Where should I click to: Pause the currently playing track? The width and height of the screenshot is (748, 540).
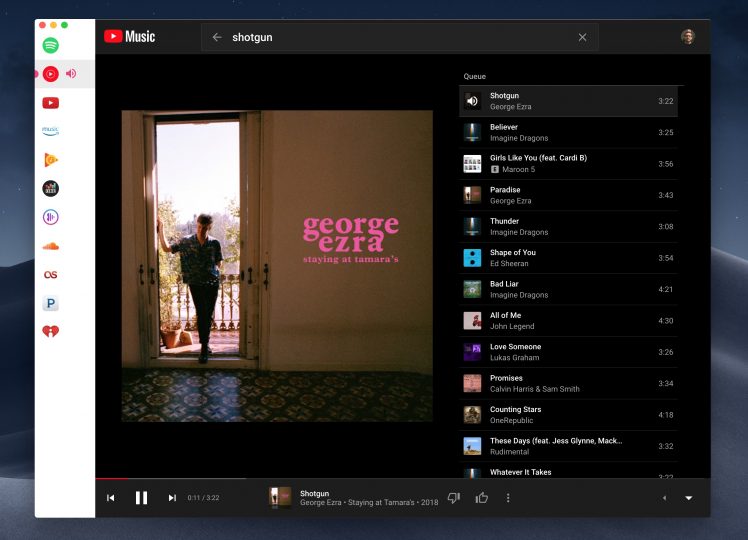[x=141, y=498]
